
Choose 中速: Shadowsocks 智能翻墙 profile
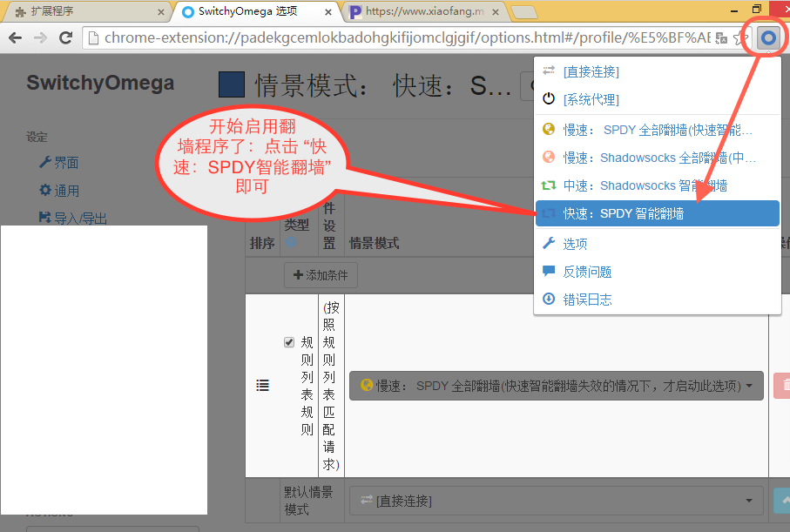click(x=658, y=185)
